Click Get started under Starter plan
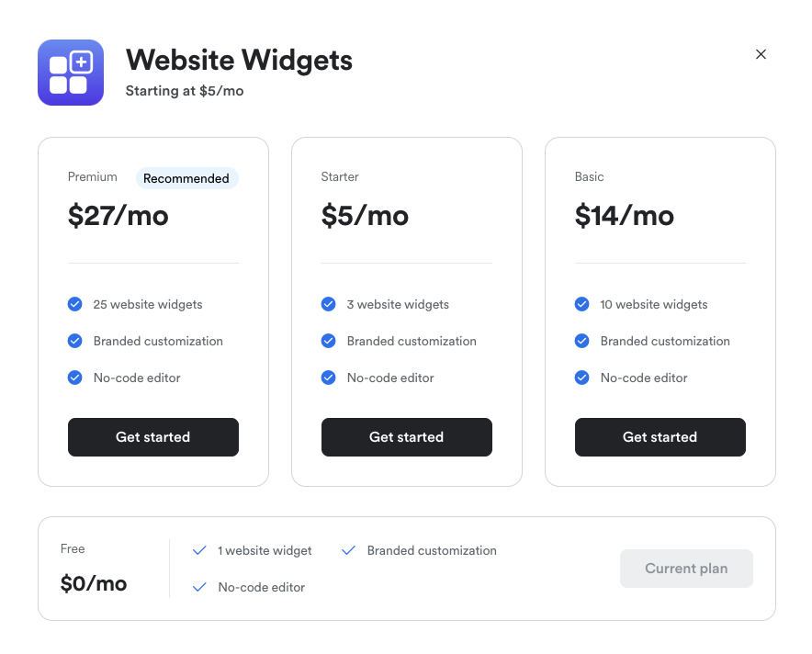Image resolution: width=812 pixels, height=654 pixels. pyautogui.click(x=407, y=437)
